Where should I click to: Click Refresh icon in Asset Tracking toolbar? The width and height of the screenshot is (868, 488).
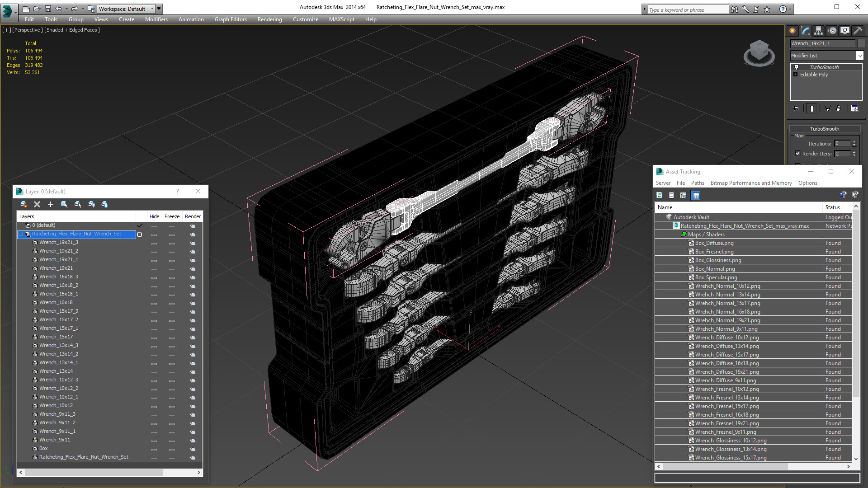(659, 195)
